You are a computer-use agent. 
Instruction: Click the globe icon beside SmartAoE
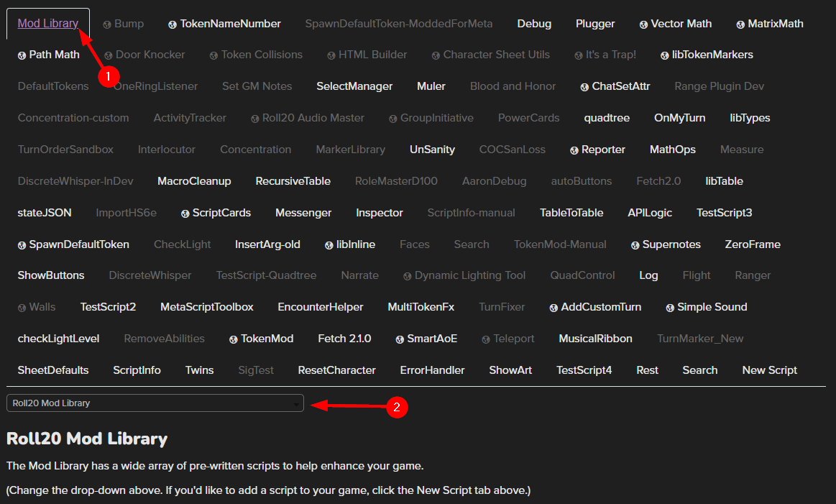(x=400, y=340)
